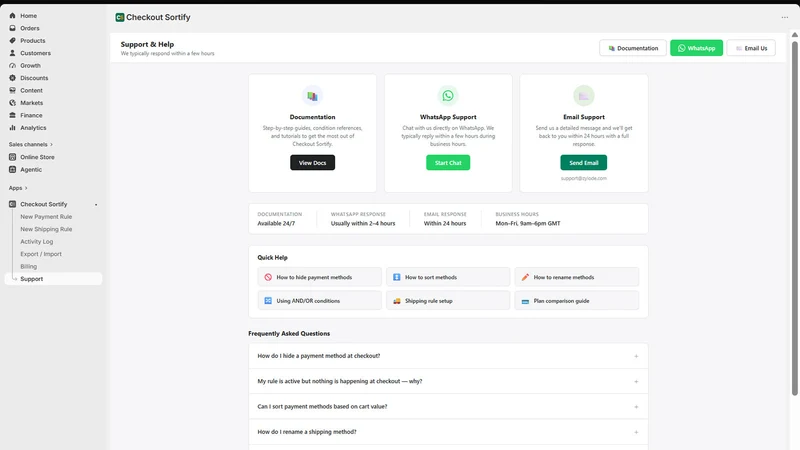Click the Start Chat button

[x=448, y=163]
